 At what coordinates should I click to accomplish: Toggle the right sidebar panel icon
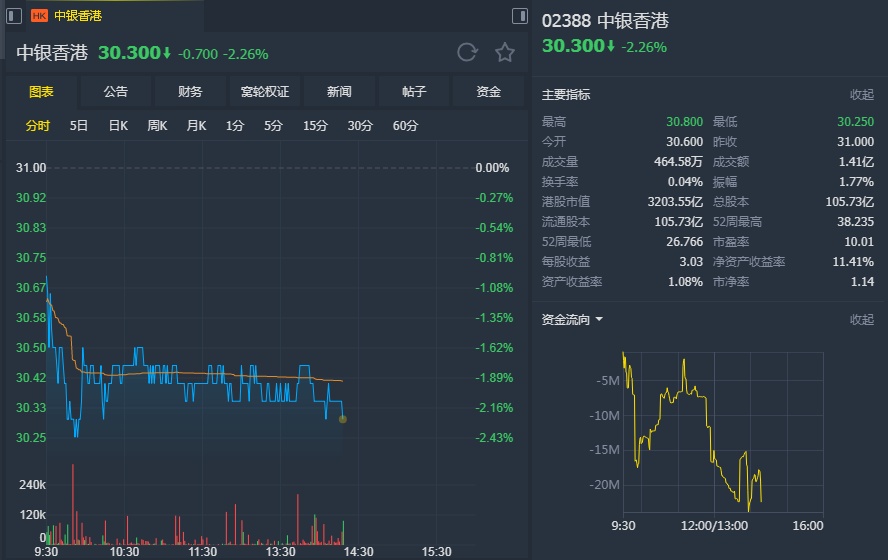pyautogui.click(x=519, y=16)
